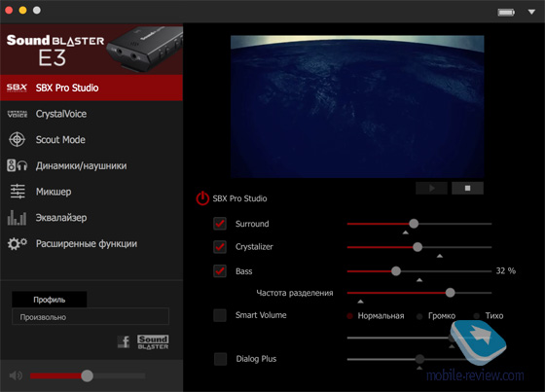Click the battery status icon

point(506,13)
